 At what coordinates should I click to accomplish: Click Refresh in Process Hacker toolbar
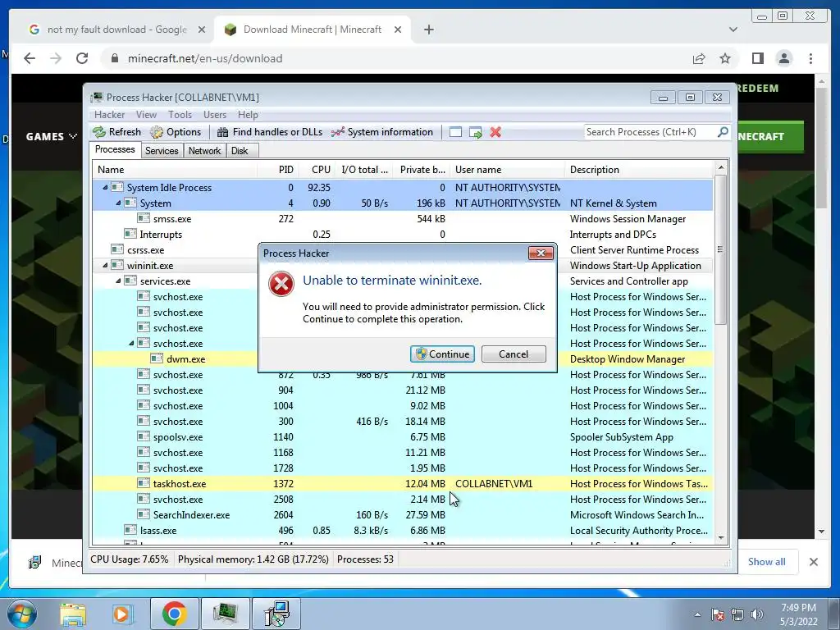click(116, 132)
